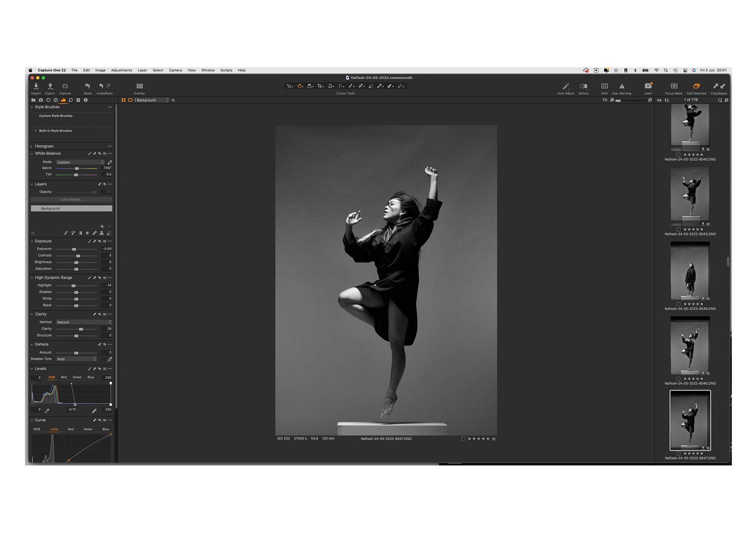This screenshot has height=534, width=756.
Task: Open the Layer menu
Action: tap(142, 70)
